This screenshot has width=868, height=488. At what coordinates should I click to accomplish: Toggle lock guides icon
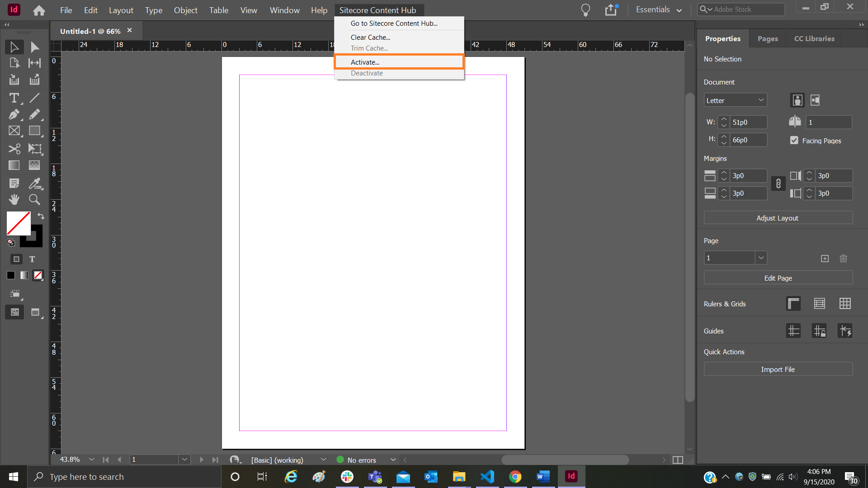[x=819, y=331]
